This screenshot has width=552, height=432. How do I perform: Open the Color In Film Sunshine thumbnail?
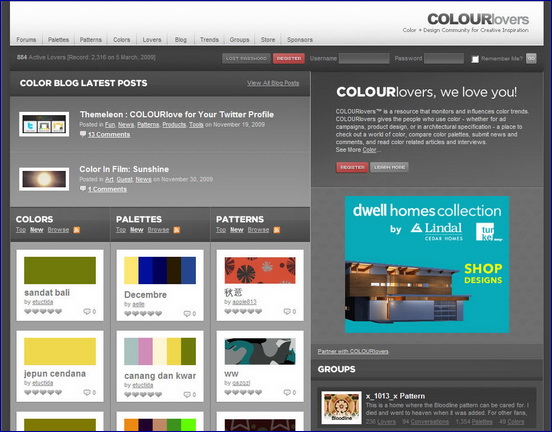click(44, 179)
